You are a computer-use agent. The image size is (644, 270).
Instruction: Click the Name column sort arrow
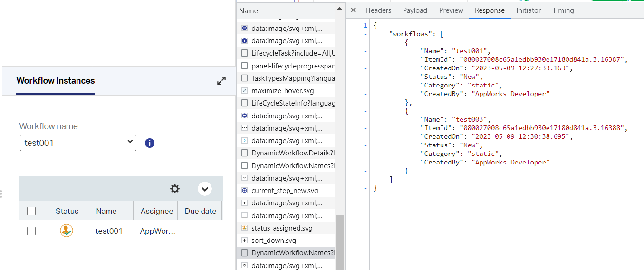coord(339,9)
